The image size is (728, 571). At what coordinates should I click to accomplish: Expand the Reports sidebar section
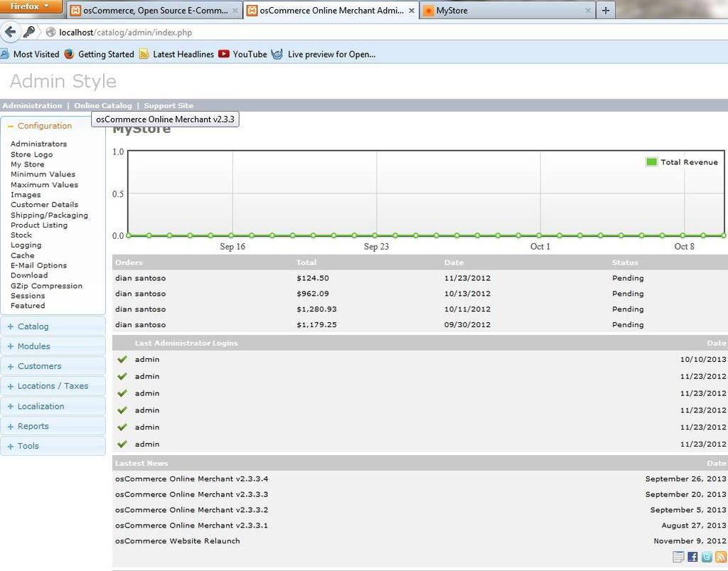point(53,426)
